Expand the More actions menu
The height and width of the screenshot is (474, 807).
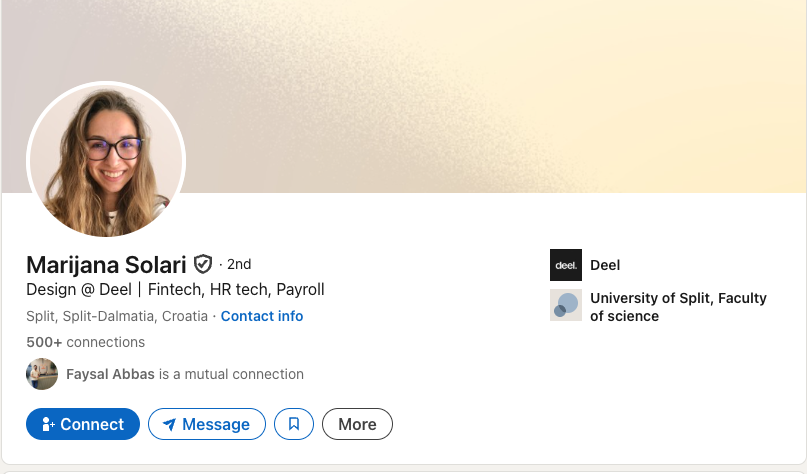(x=357, y=424)
